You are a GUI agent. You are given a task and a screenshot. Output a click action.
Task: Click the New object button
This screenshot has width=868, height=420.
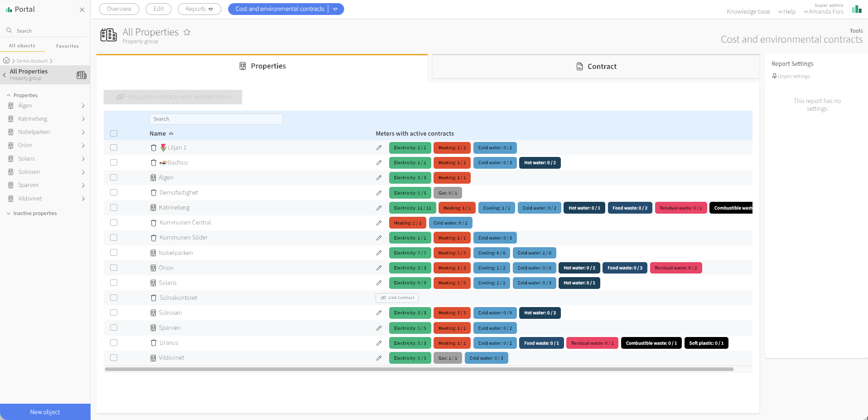coord(45,412)
